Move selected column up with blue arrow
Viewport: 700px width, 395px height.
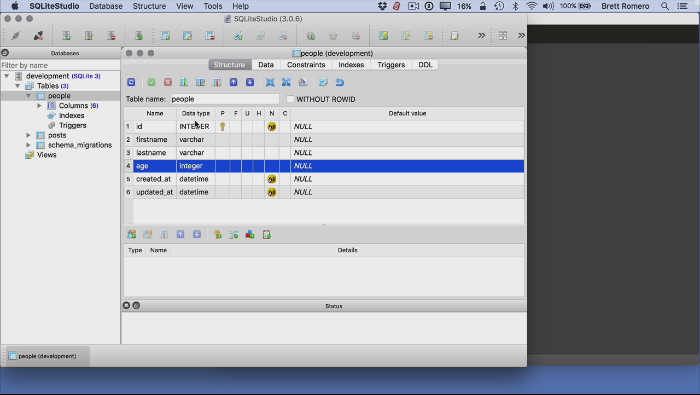pyautogui.click(x=233, y=82)
